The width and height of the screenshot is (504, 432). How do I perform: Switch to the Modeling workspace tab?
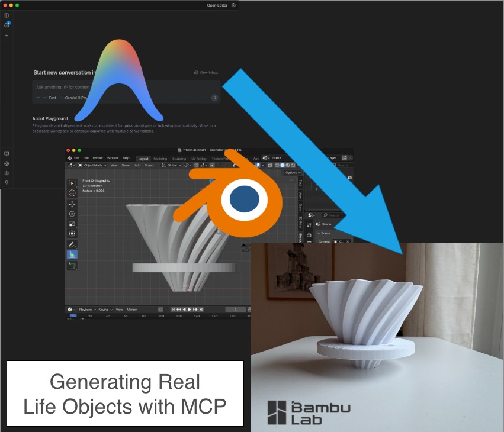pos(160,159)
